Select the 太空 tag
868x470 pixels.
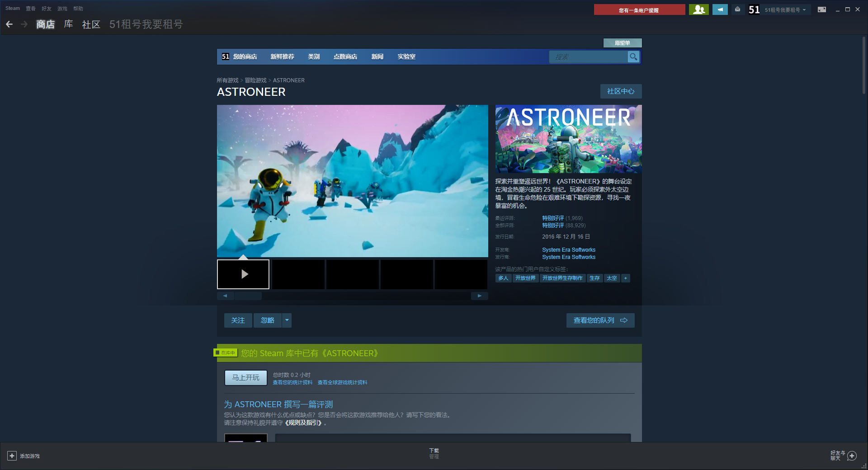[612, 278]
